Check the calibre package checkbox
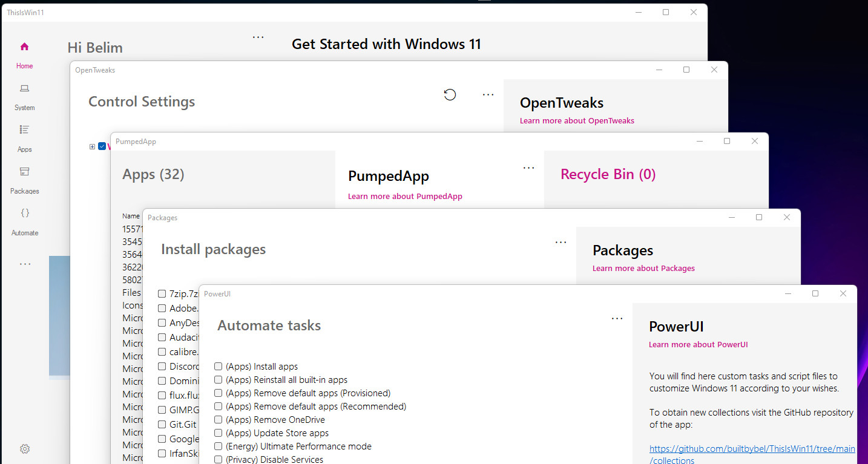Image resolution: width=868 pixels, height=464 pixels. [162, 351]
